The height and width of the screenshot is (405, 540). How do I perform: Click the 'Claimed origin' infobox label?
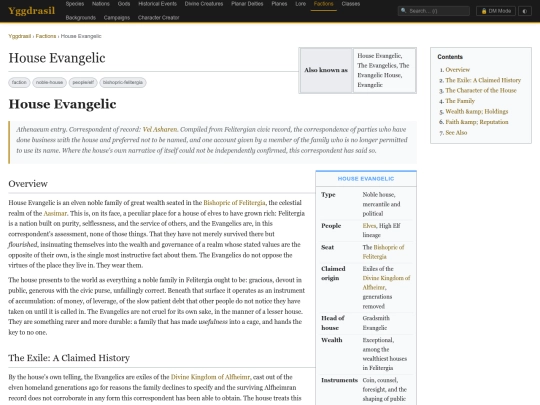pos(333,273)
